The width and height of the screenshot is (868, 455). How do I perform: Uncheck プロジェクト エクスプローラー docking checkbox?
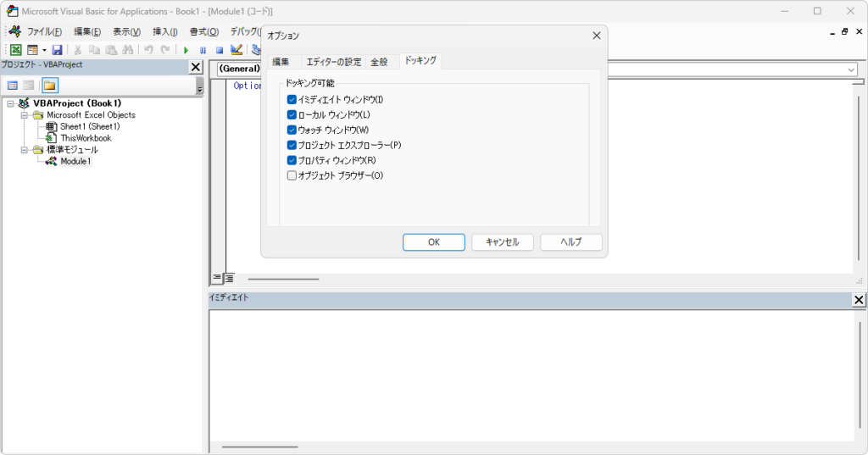point(292,145)
